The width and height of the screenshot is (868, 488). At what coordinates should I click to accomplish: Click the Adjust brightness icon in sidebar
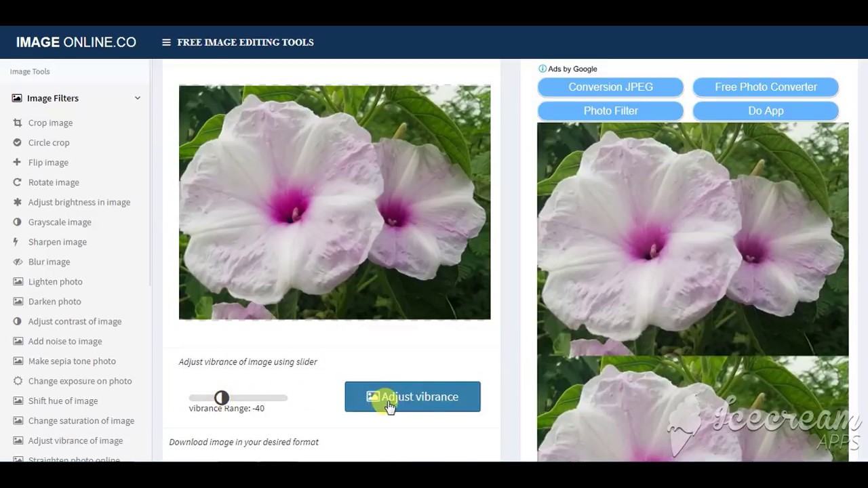point(17,202)
